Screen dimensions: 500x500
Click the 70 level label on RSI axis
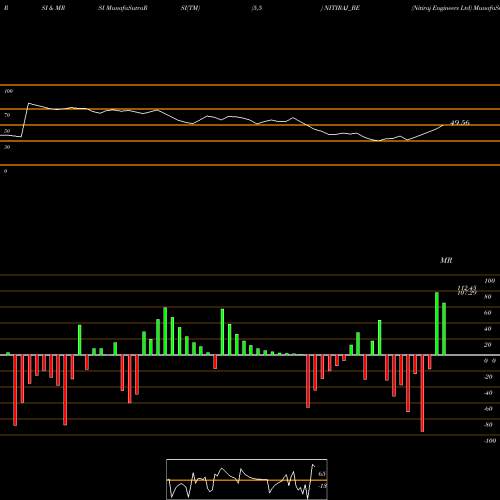click(7, 115)
